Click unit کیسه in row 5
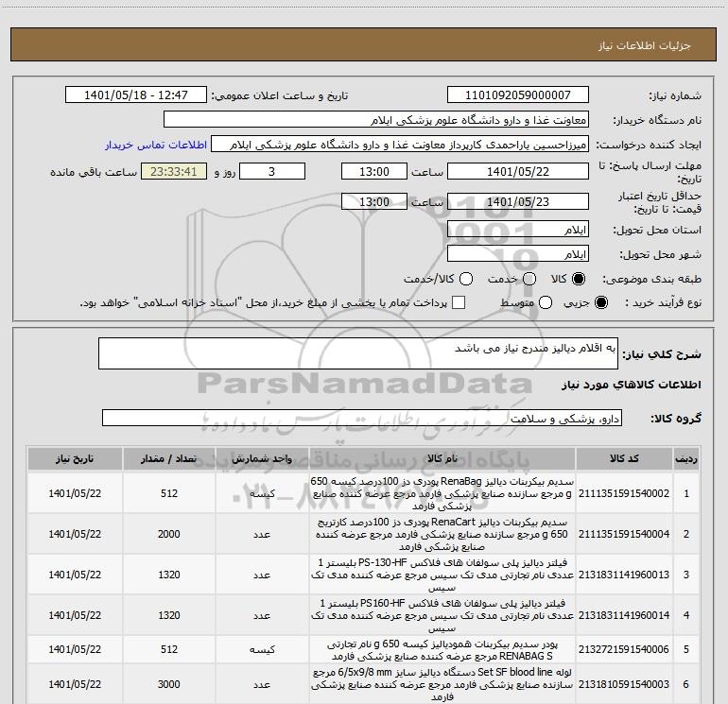728x704 pixels. [x=262, y=650]
